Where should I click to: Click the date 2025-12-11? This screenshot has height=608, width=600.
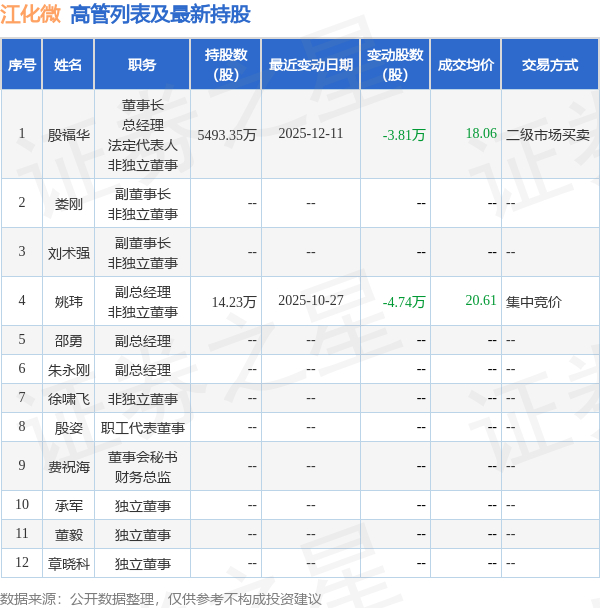311,134
